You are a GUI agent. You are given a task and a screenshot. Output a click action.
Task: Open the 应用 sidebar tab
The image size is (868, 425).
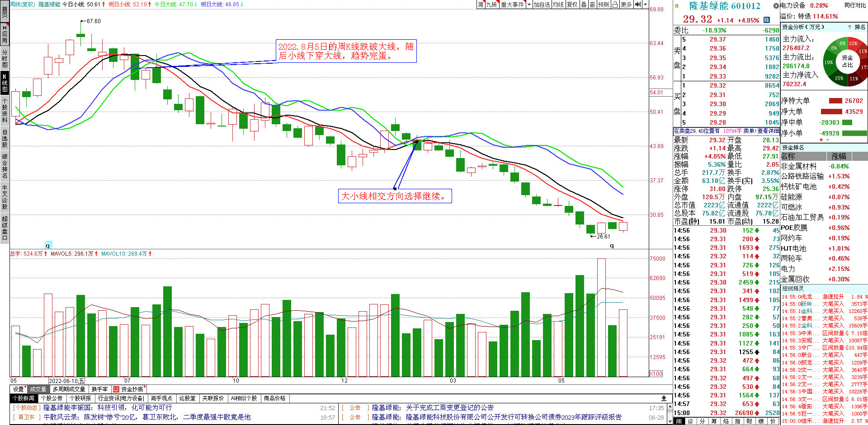point(5,34)
